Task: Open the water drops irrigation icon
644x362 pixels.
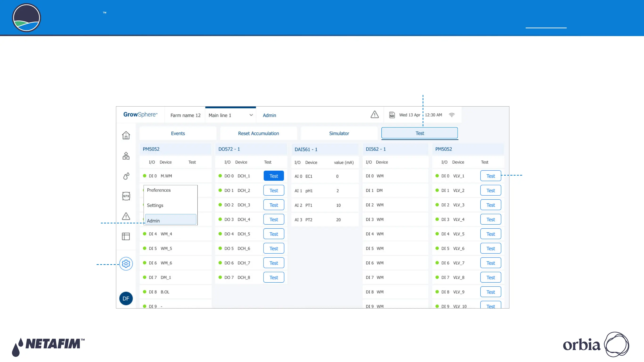Action: 126,176
